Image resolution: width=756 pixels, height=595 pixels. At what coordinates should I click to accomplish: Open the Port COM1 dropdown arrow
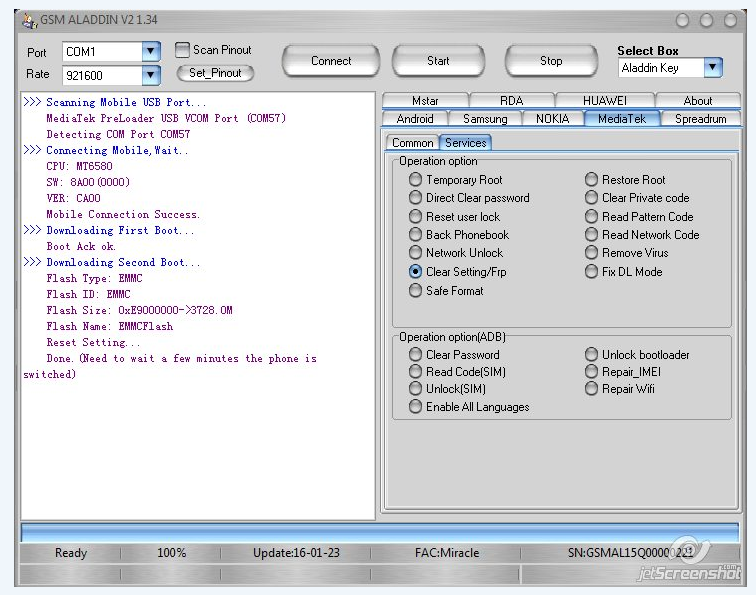[151, 51]
